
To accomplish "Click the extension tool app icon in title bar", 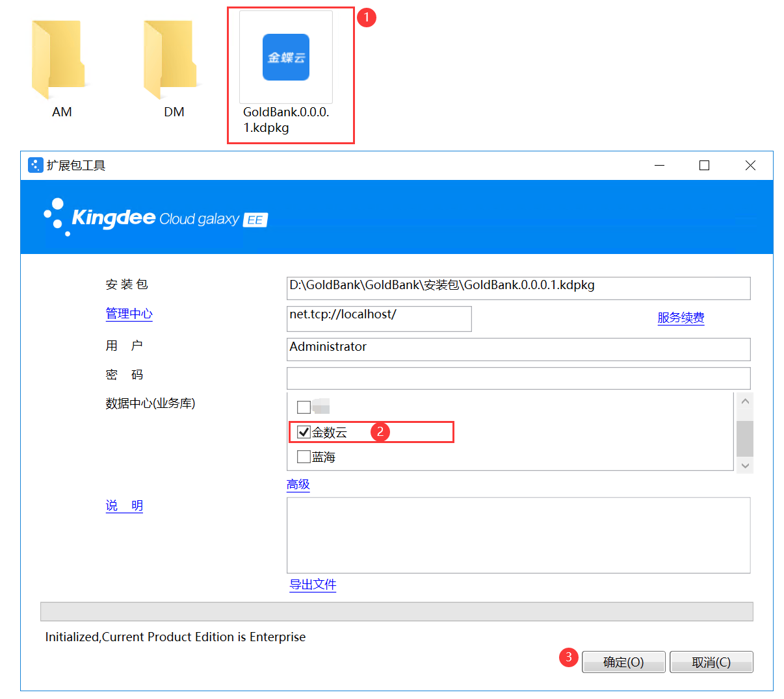I will point(35,165).
